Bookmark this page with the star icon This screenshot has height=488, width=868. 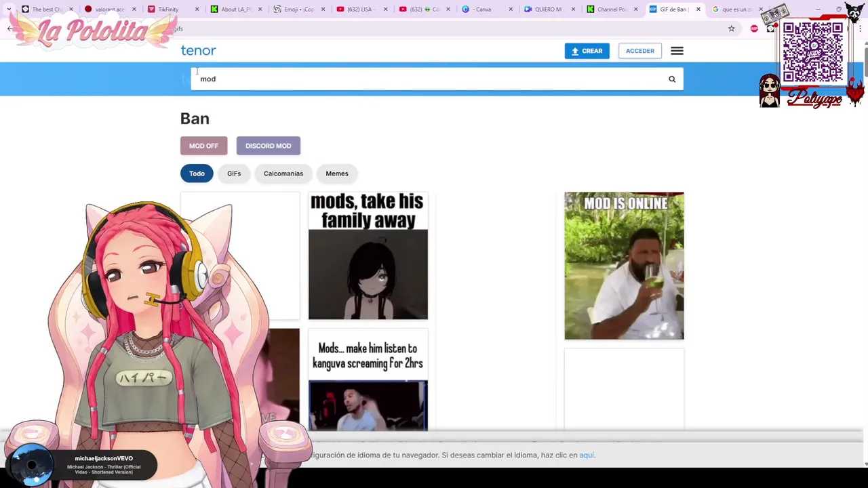tap(731, 28)
